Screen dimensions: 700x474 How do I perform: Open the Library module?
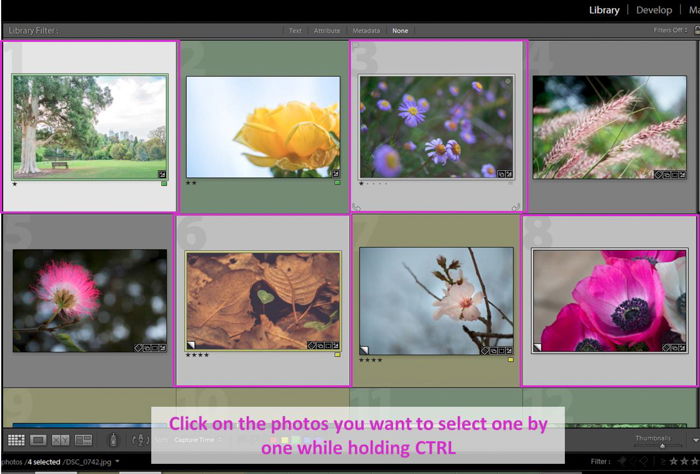(603, 10)
